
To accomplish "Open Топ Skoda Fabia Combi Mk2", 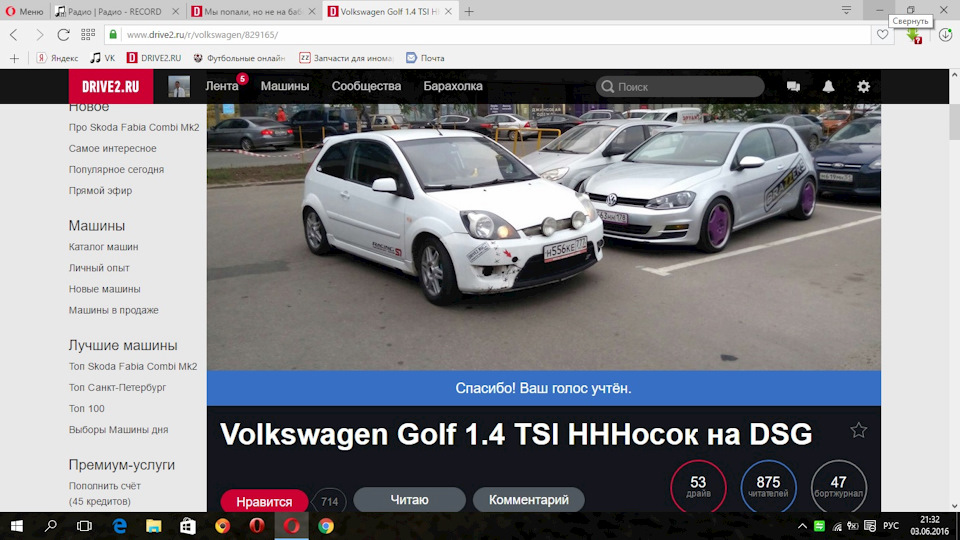I will click(x=133, y=366).
